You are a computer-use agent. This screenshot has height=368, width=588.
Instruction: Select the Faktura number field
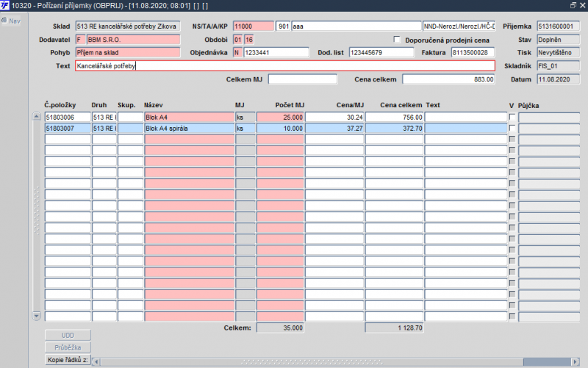pyautogui.click(x=473, y=52)
